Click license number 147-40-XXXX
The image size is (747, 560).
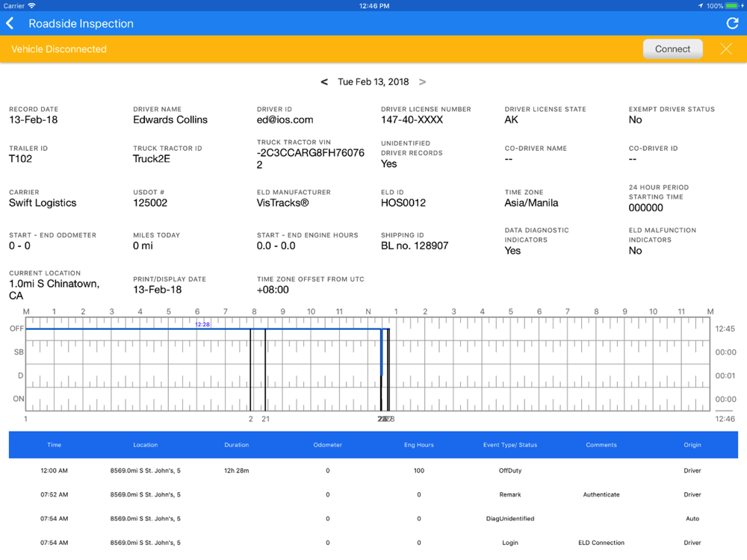tap(412, 120)
